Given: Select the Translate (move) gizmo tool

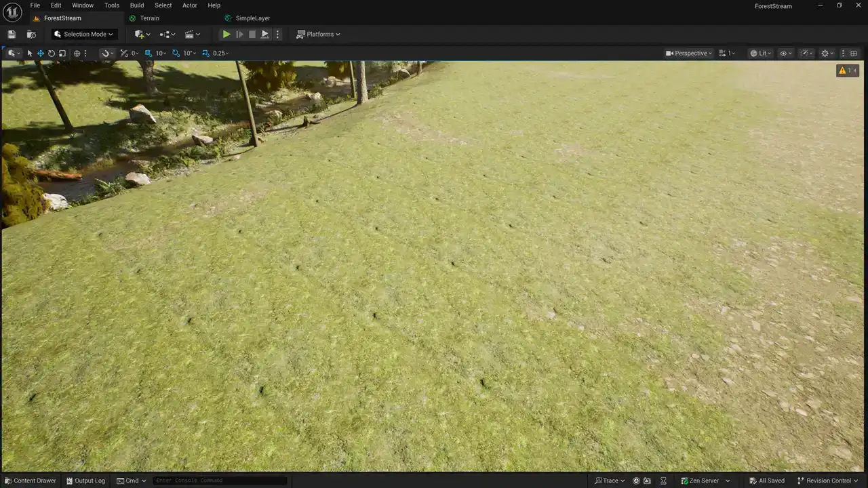Looking at the screenshot, I should 41,54.
